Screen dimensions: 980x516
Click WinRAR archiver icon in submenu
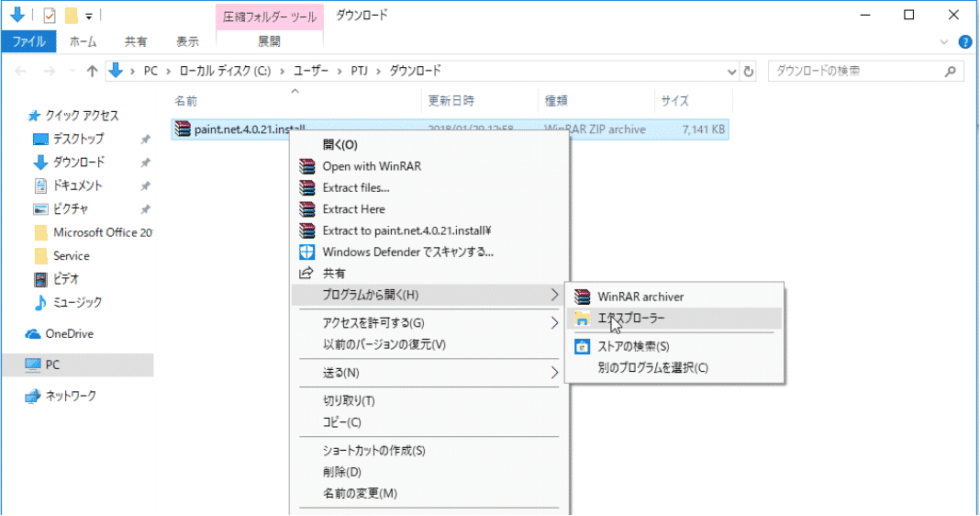[582, 297]
